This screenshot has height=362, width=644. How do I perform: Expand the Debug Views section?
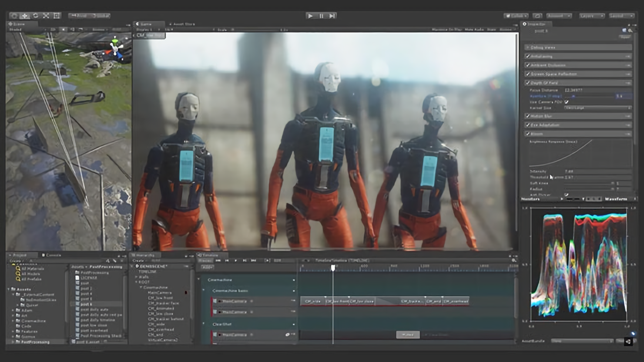point(528,47)
